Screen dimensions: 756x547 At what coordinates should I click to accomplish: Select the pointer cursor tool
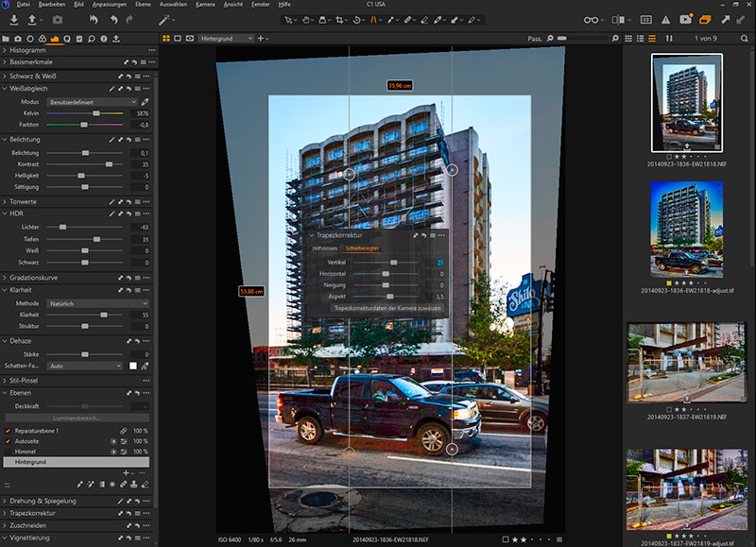click(288, 20)
